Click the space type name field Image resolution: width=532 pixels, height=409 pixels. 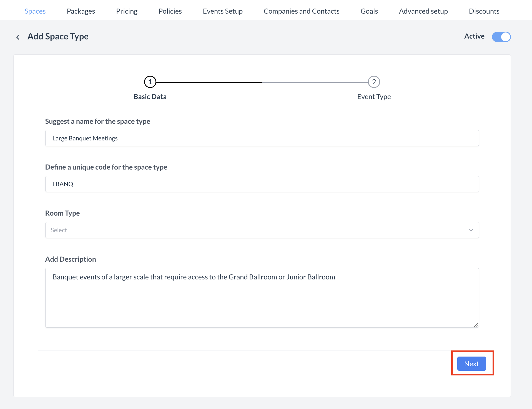pos(262,138)
